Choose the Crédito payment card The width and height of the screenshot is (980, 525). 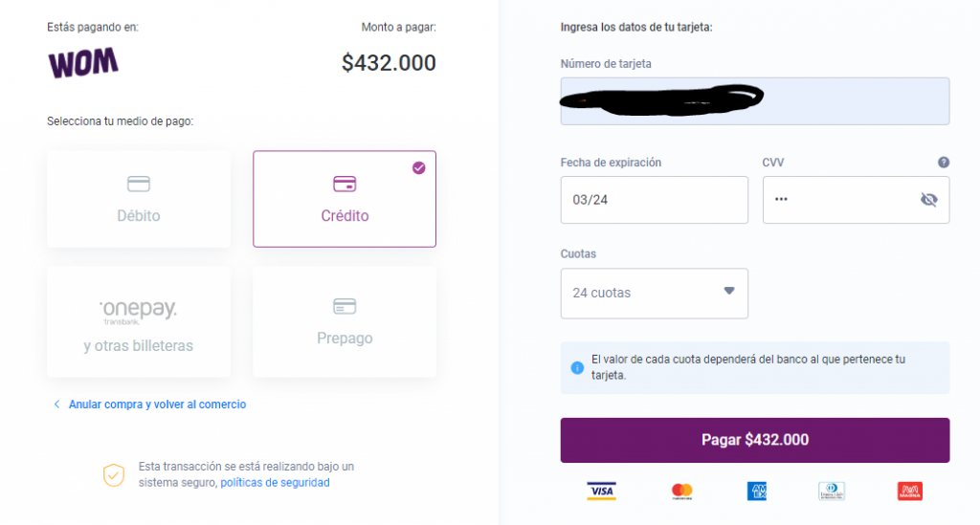tap(345, 199)
